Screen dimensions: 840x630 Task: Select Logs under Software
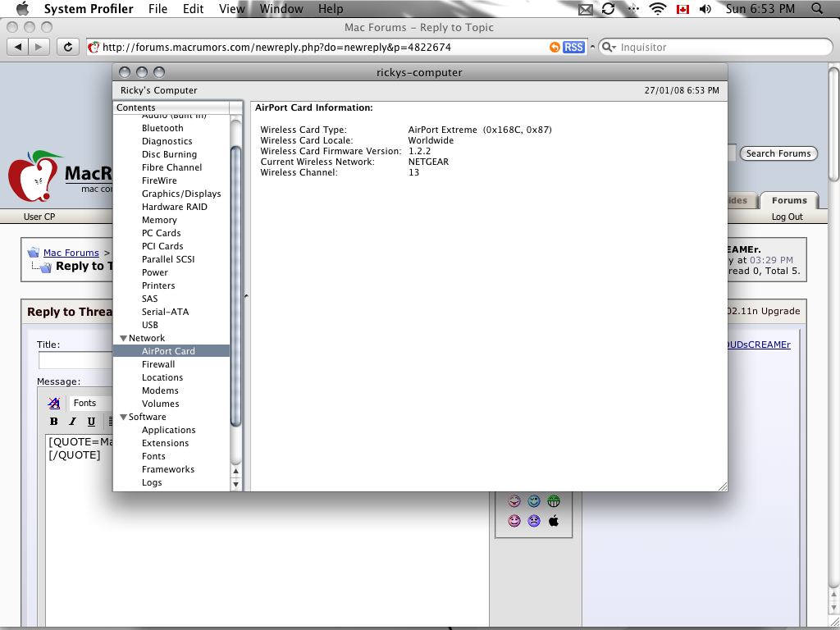[x=152, y=482]
